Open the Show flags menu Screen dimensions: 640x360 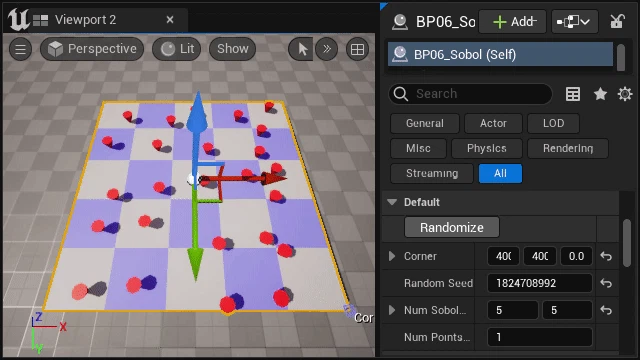tap(233, 49)
